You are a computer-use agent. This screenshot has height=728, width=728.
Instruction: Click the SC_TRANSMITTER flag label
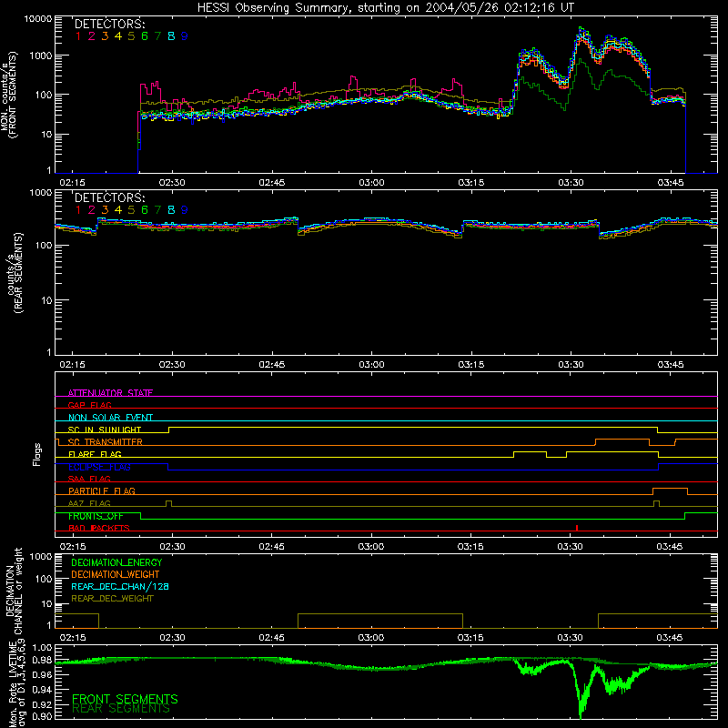point(106,441)
